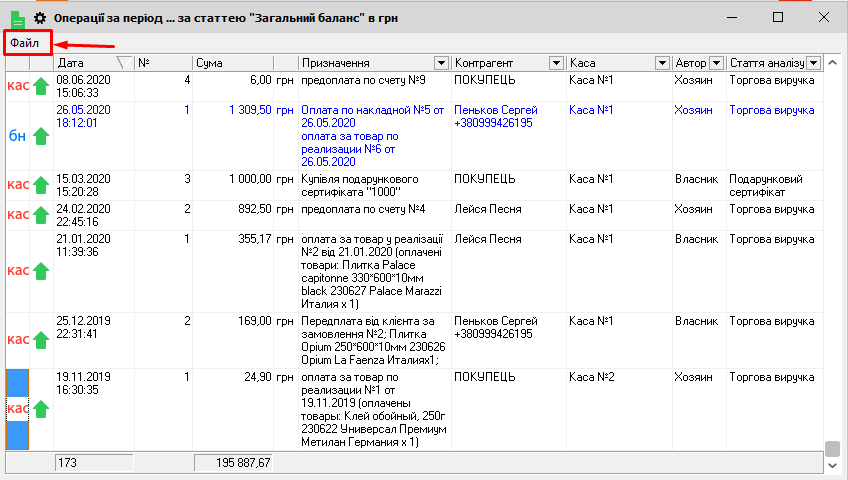848x480 pixels.
Task: Expand the Стаття аналізу filter dropdown
Action: tap(813, 63)
